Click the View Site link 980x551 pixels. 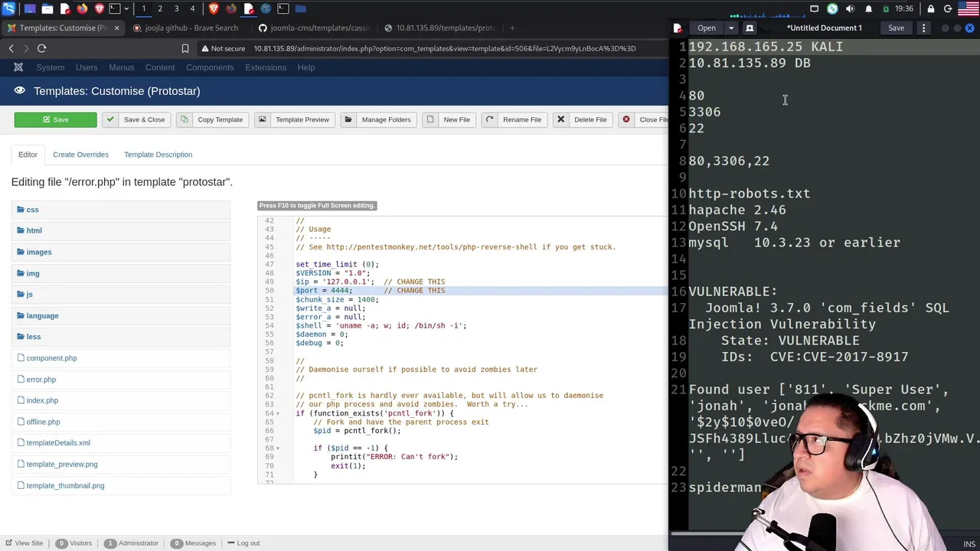(x=24, y=543)
